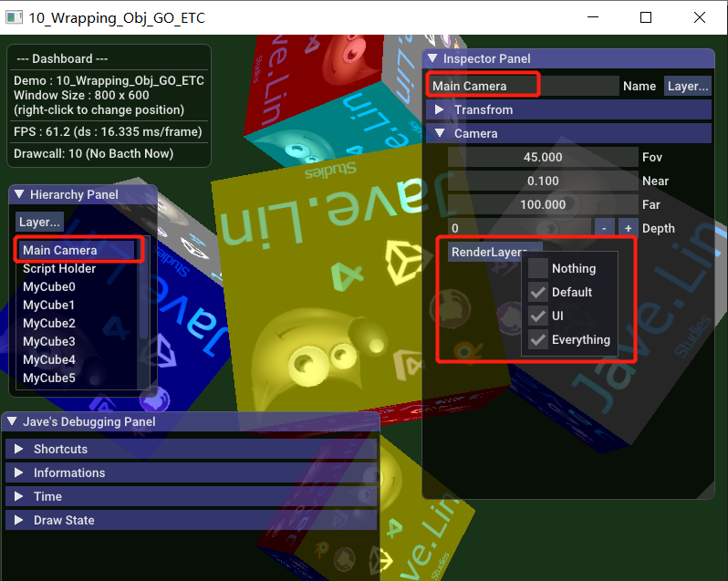
Task: Uncheck the Everything render layer
Action: click(x=538, y=339)
